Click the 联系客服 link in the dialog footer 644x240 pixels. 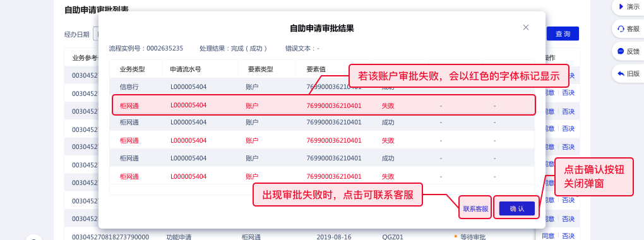[475, 209]
